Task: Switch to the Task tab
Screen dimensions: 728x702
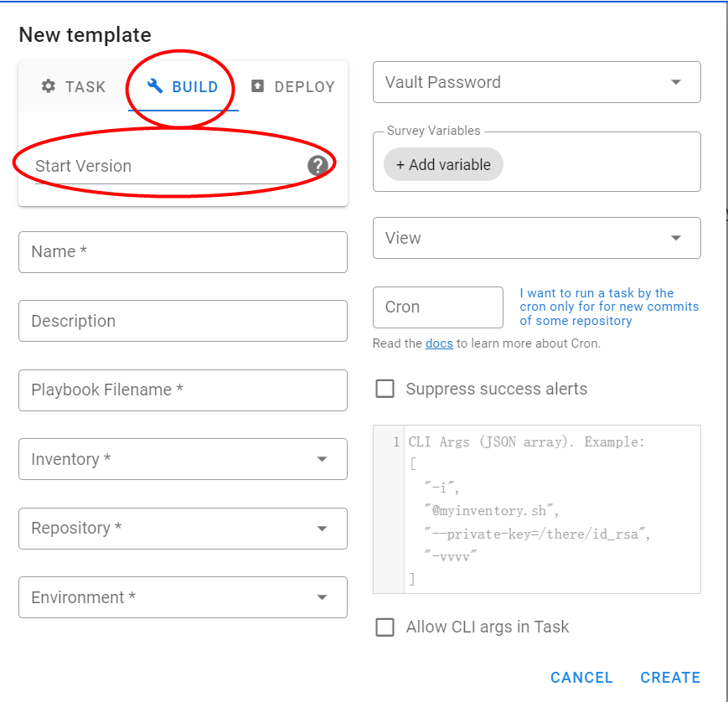Action: [x=73, y=86]
